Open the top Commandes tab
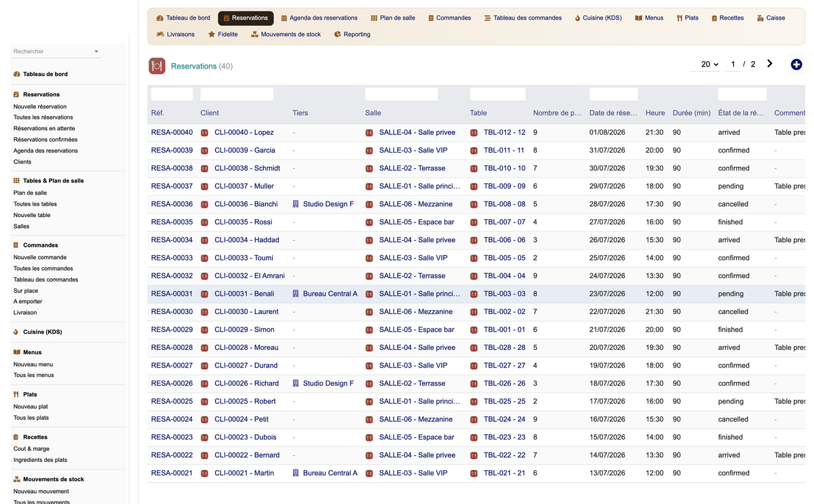Screen dimensions: 814x504 [x=450, y=18]
